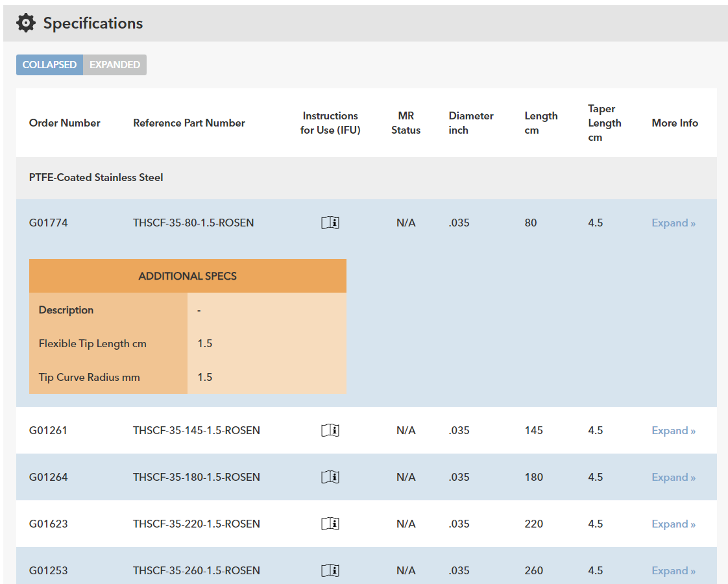This screenshot has height=584, width=728.
Task: Click the Reference Part Number column header
Action: point(189,123)
